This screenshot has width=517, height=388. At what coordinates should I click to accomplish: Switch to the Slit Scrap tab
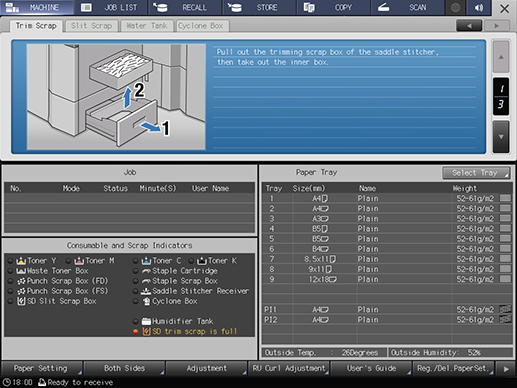[92, 26]
